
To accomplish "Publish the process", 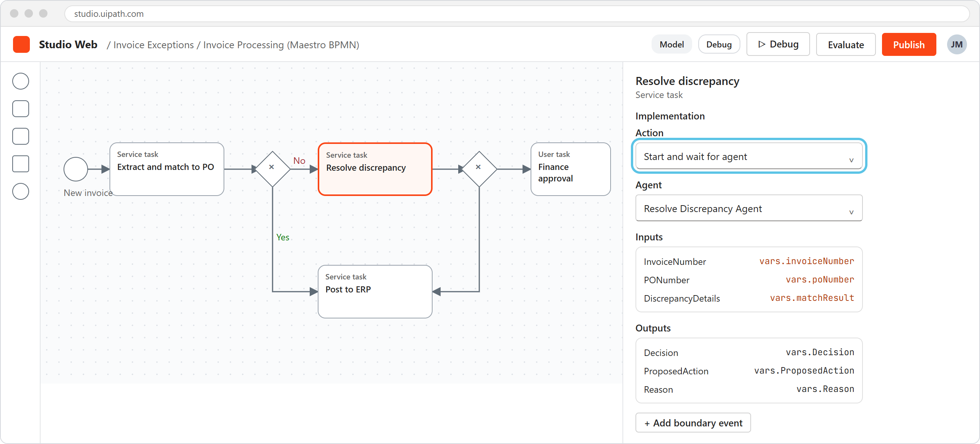I will point(909,44).
